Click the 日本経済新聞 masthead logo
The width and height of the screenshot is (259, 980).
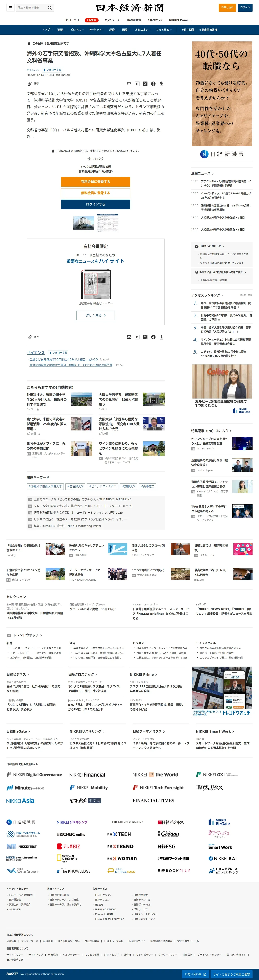pyautogui.click(x=129, y=8)
